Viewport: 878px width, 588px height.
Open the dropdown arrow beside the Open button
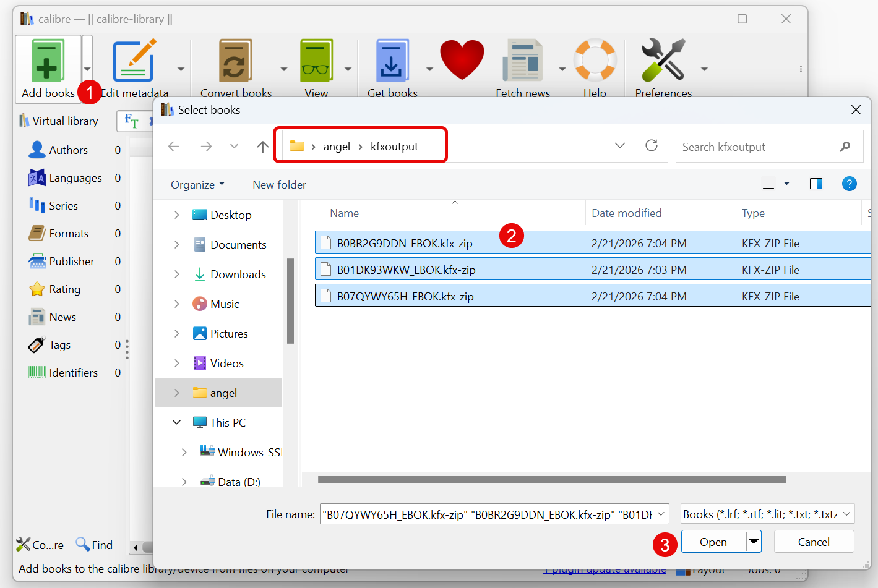coord(755,541)
